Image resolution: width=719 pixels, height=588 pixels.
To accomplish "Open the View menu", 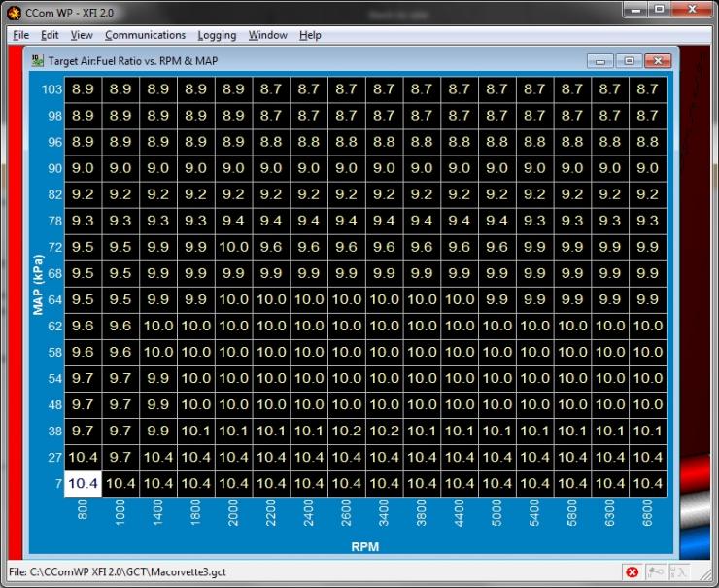I will (x=82, y=35).
